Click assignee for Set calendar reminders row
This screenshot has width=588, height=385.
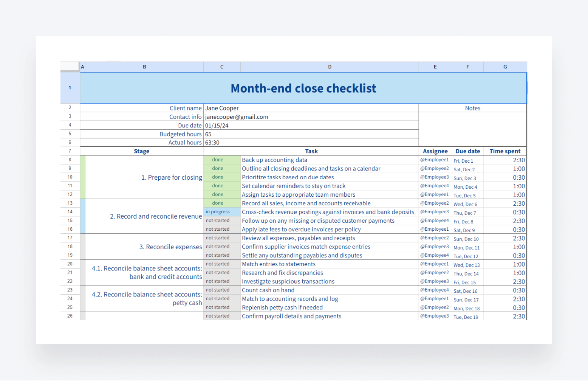pyautogui.click(x=435, y=186)
